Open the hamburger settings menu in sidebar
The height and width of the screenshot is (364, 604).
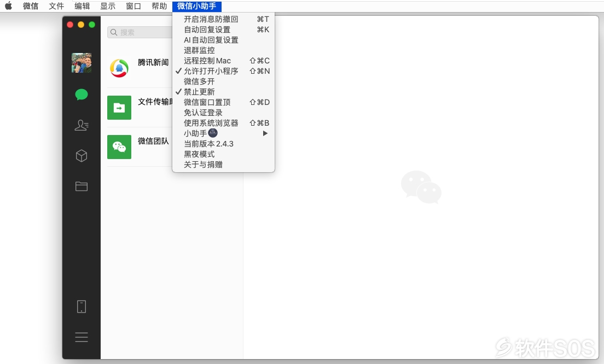coord(82,337)
